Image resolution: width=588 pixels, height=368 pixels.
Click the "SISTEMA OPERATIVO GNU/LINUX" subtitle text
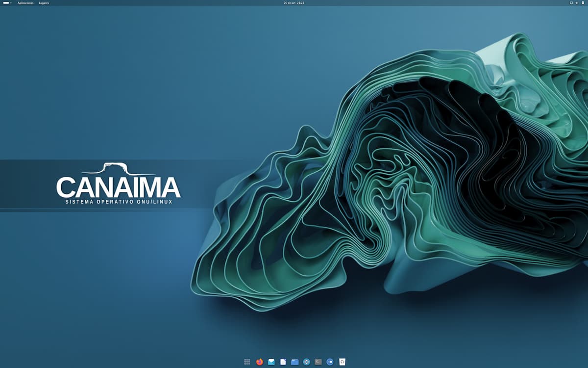[119, 202]
